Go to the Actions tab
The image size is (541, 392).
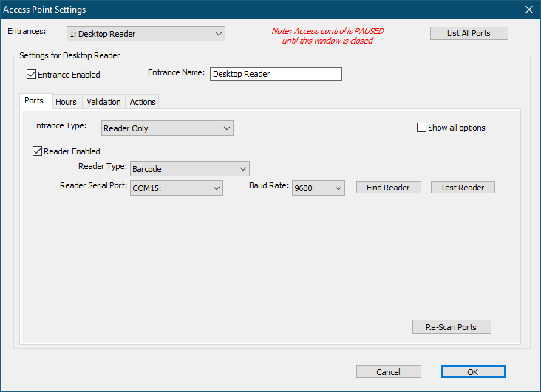pos(143,102)
